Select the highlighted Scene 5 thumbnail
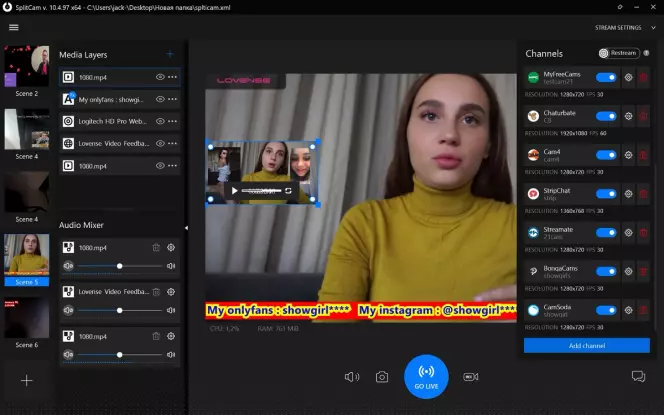664x415 pixels. [27, 255]
